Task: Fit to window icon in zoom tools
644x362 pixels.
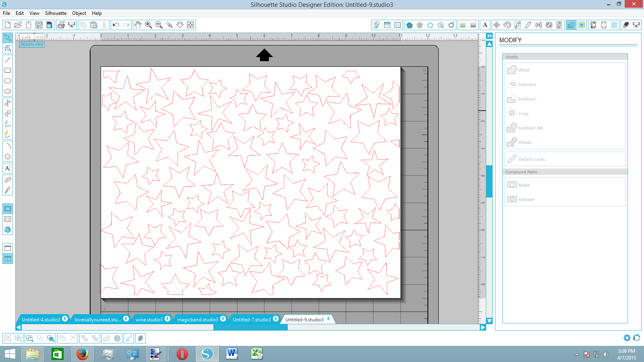Action: click(x=190, y=25)
